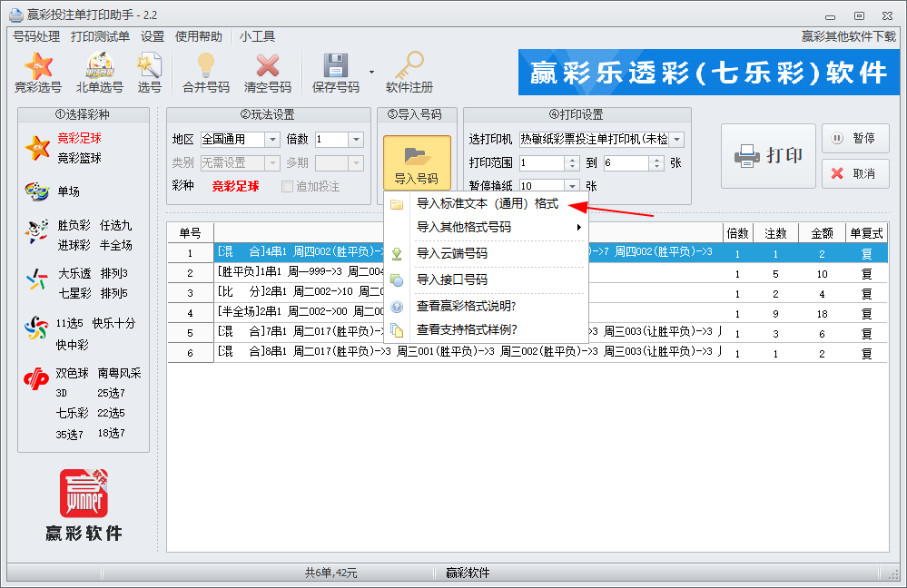Select ticket row 3 starting with [比 分]2串1
907x588 pixels.
(527, 293)
